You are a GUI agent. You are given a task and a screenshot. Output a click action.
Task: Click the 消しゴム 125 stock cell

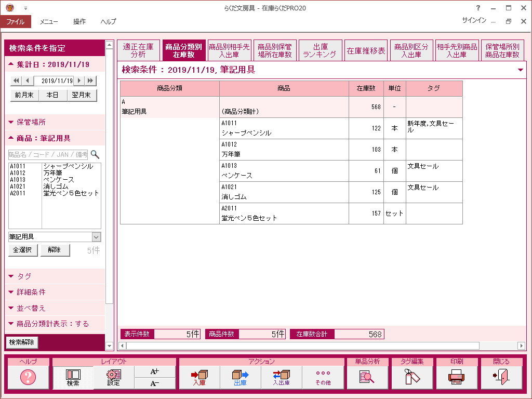tap(366, 192)
